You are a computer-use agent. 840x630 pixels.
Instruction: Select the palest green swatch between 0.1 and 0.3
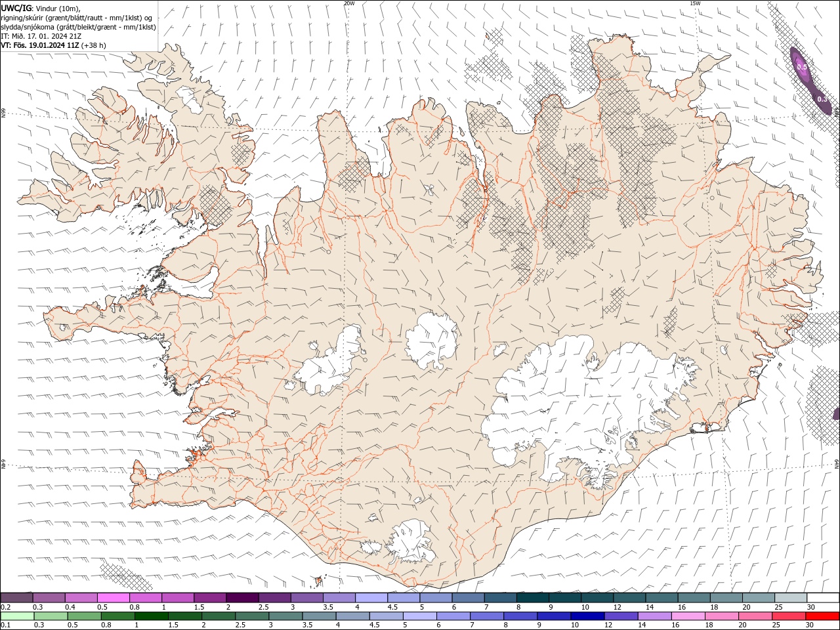point(17,616)
